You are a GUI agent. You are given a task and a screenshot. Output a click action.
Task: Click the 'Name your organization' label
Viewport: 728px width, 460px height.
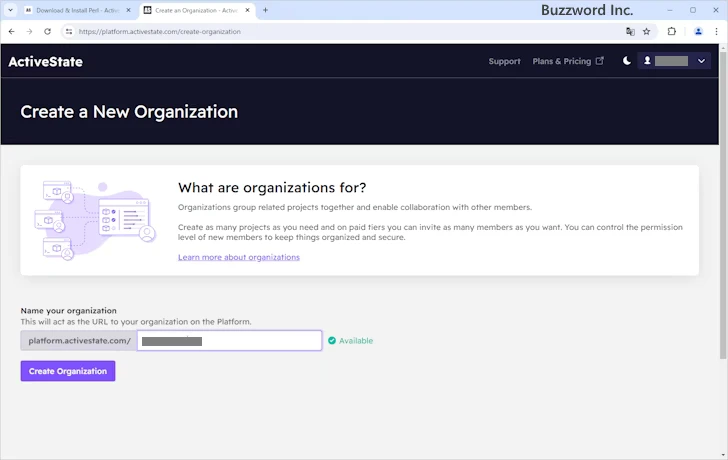[x=68, y=311]
